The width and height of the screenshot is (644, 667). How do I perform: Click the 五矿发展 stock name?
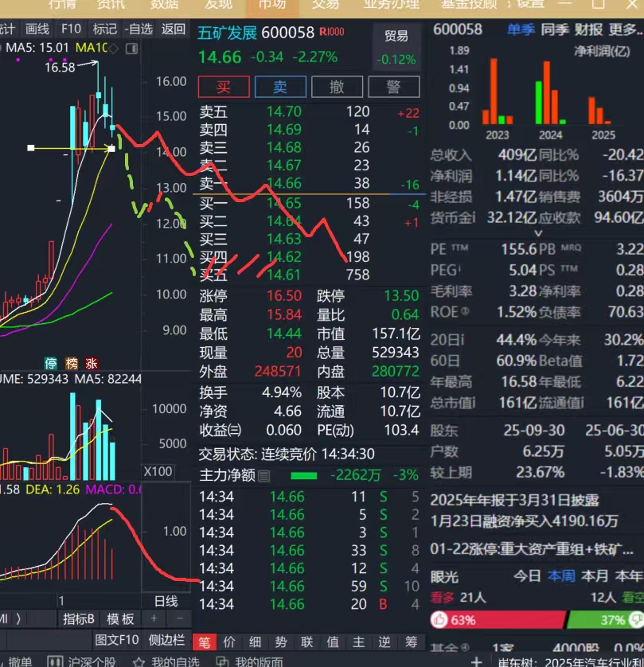(228, 33)
